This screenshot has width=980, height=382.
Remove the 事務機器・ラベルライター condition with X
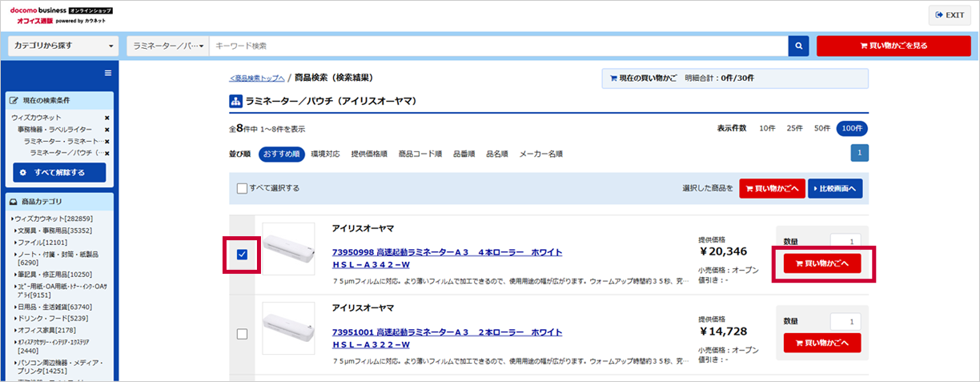tap(106, 130)
